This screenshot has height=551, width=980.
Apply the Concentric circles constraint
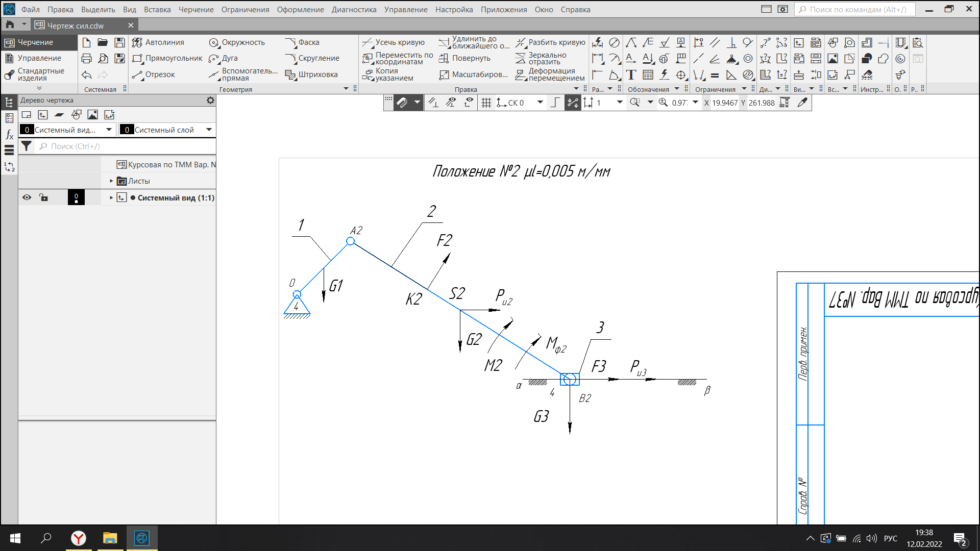click(x=748, y=59)
